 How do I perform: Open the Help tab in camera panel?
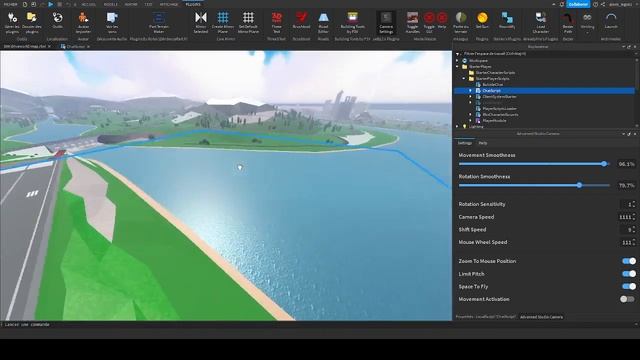coord(483,143)
